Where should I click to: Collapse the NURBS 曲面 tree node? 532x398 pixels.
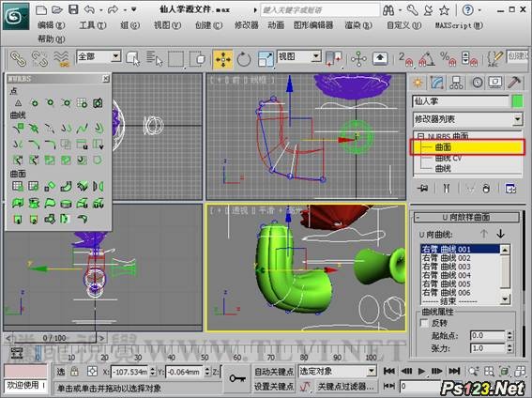pyautogui.click(x=420, y=136)
